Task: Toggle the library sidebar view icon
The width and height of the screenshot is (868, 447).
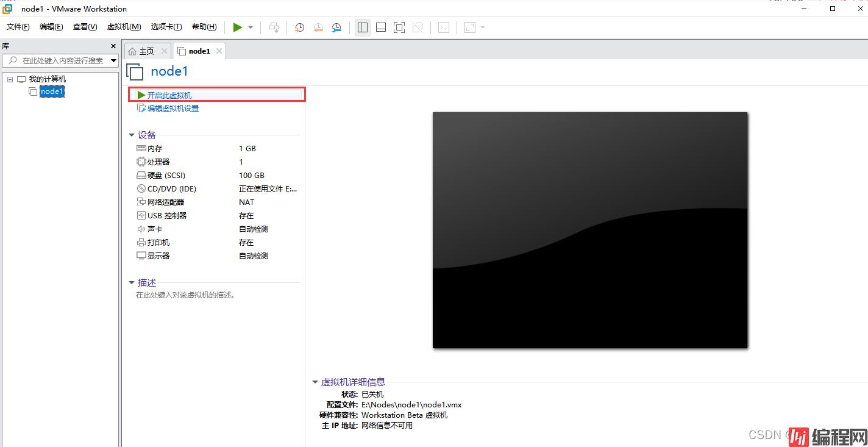Action: click(363, 27)
